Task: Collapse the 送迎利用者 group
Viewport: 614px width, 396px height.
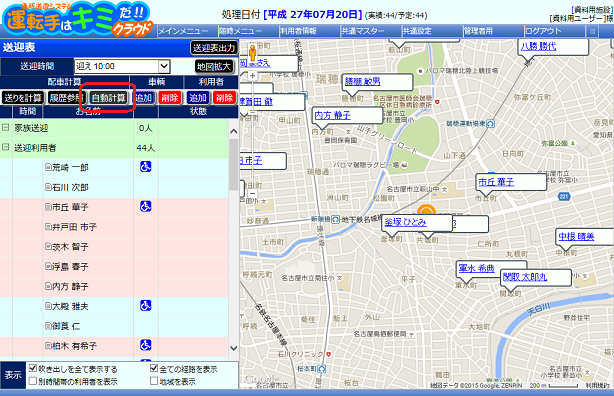Action: pos(5,147)
